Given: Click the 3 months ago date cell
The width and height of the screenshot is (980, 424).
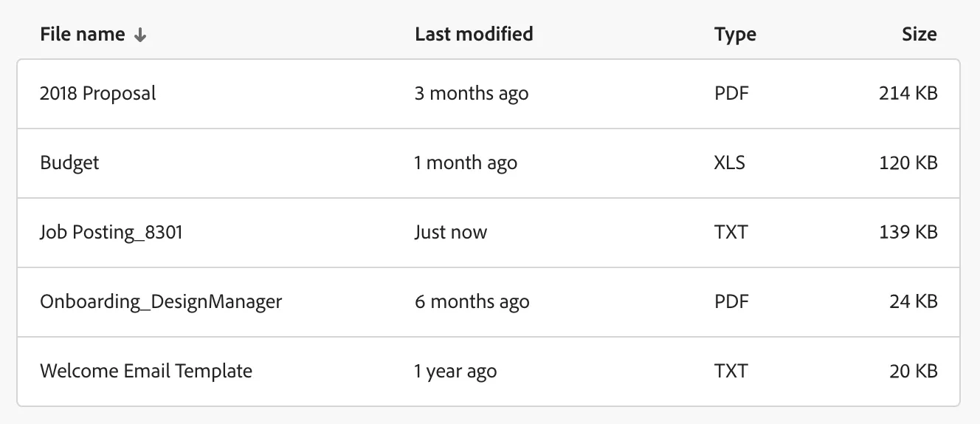Looking at the screenshot, I should click(472, 94).
